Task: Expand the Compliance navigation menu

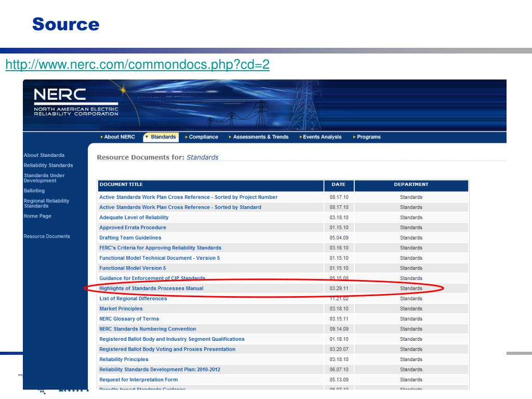Action: pos(203,137)
